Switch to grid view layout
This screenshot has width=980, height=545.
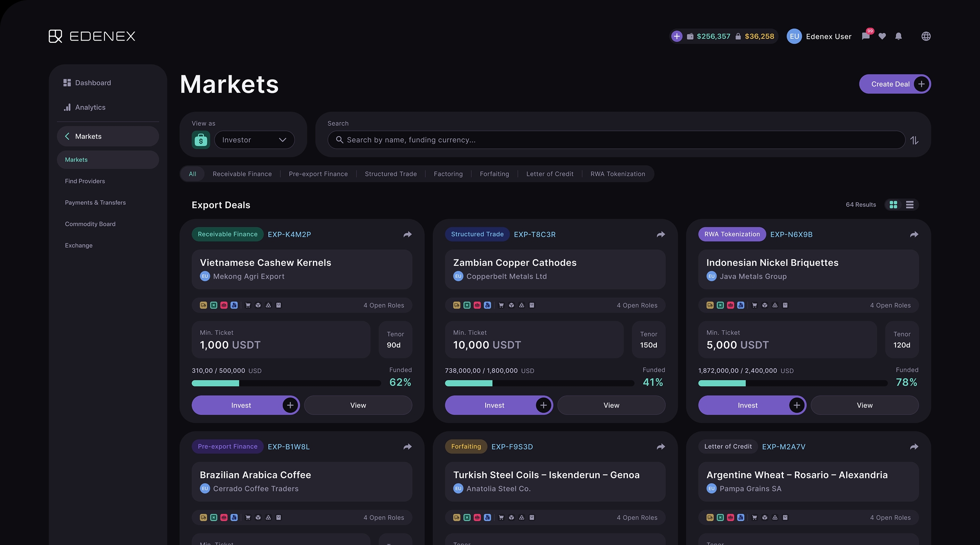(893, 205)
